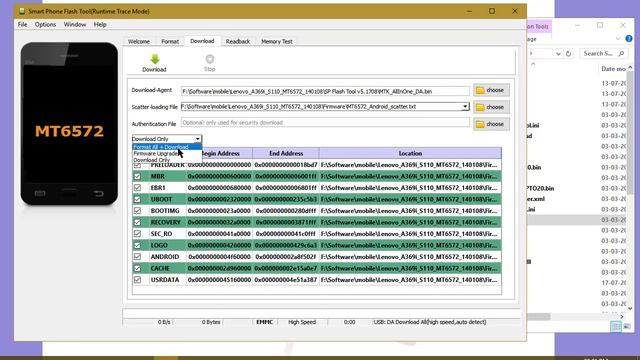Screen dimensions: 640x360
Task: Expand the Explorer ribbon chevron
Action: coord(618,39)
